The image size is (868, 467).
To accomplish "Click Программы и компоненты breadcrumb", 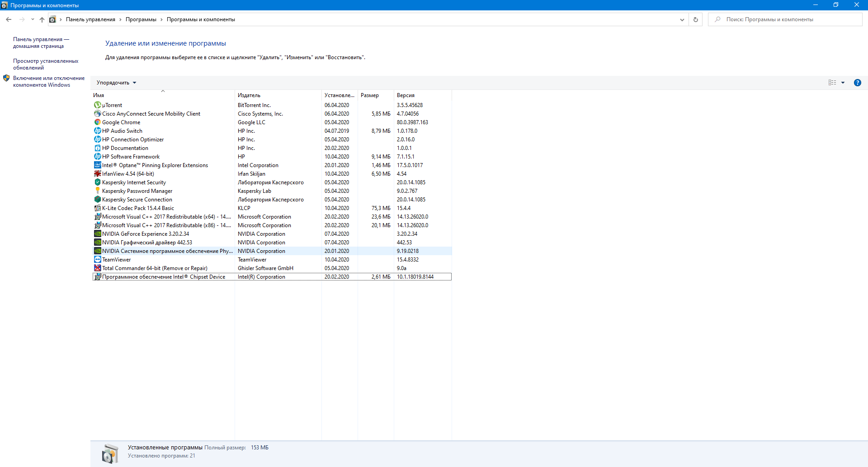I will (x=201, y=19).
